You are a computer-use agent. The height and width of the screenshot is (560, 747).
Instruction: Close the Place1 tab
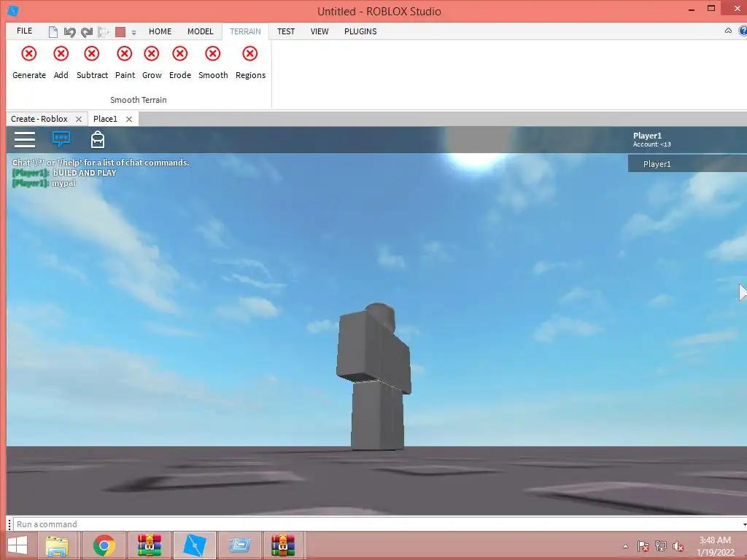pos(129,119)
